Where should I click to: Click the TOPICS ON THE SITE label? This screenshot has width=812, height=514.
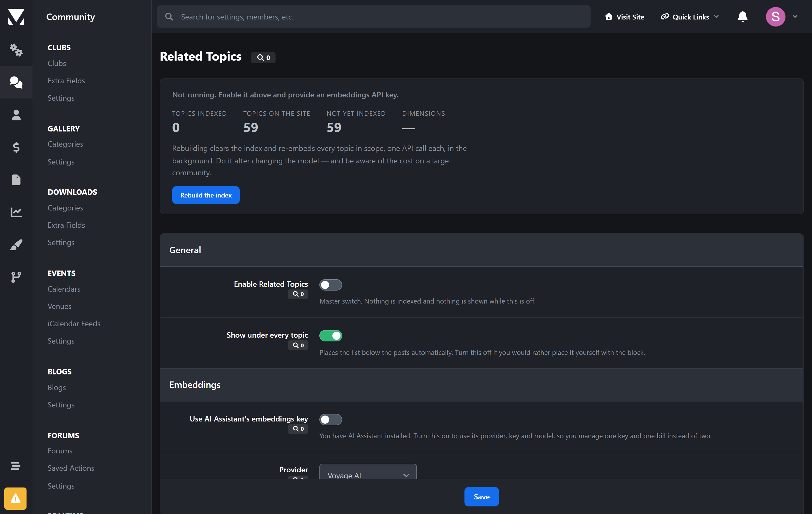pos(277,114)
